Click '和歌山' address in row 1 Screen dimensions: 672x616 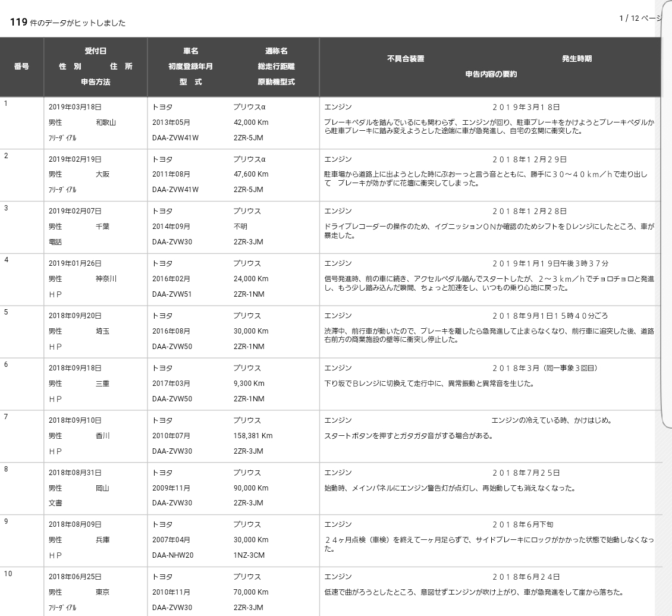(106, 122)
